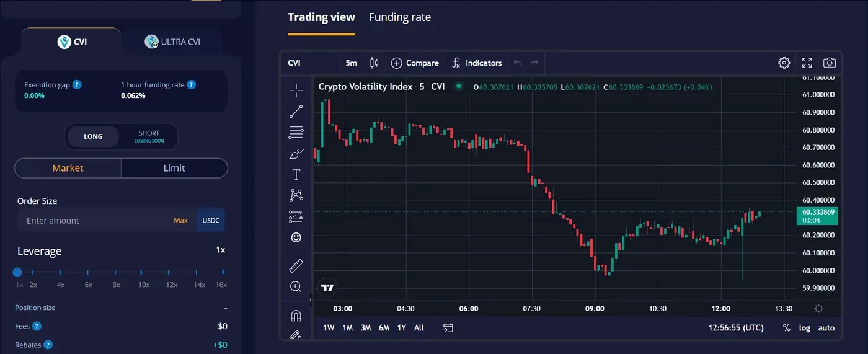Open price axis settings gear
Viewport: 868px width, 354px height.
click(x=818, y=309)
